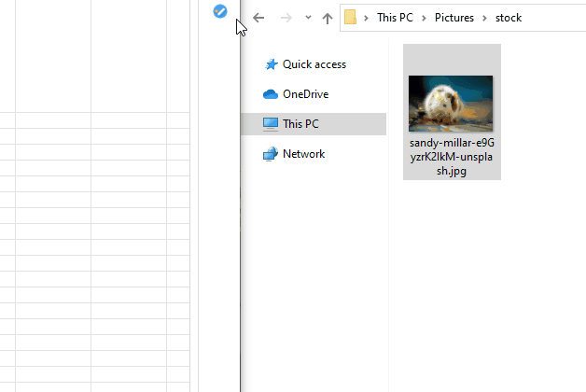Click the Network computer icon
The width and height of the screenshot is (586, 392).
271,154
